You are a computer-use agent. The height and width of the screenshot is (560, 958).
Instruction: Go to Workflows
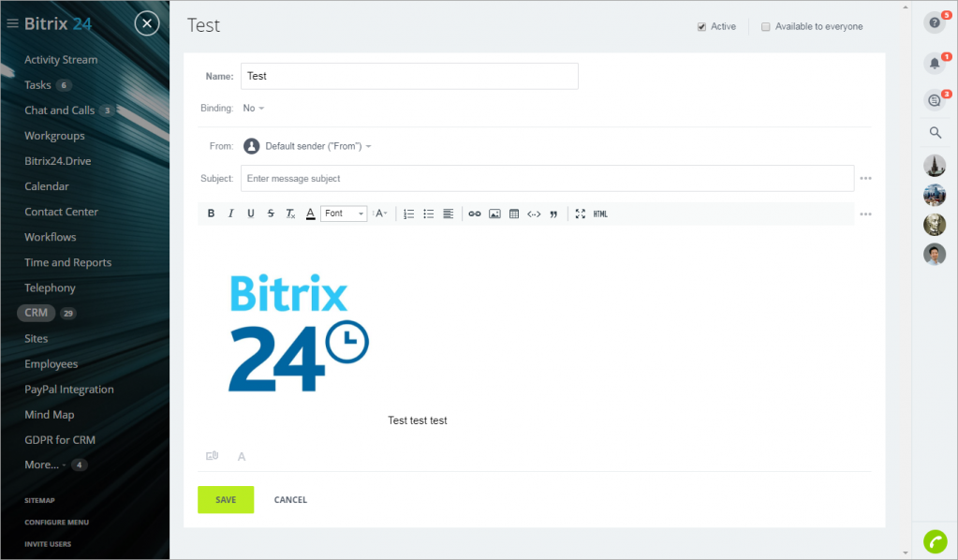50,237
